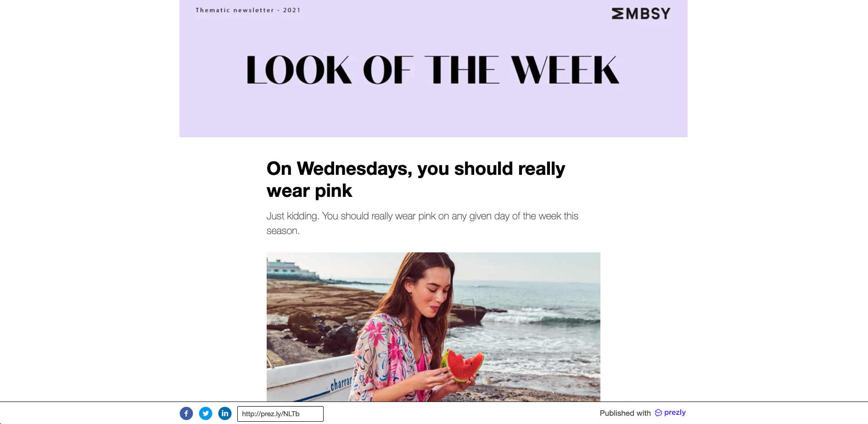Click the 'On Wednesdays' headline
Screen dimensions: 868x424
point(416,179)
